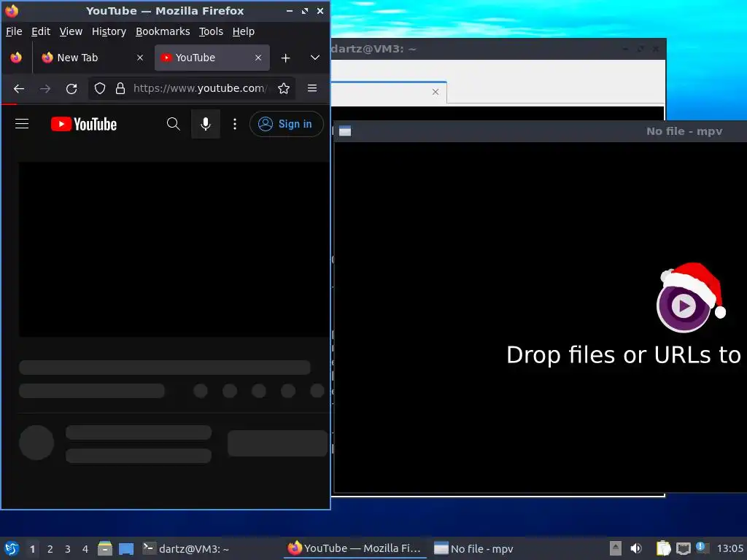Screen dimensions: 747x560
Task: Open the network monitor tray icon
Action: click(x=683, y=548)
